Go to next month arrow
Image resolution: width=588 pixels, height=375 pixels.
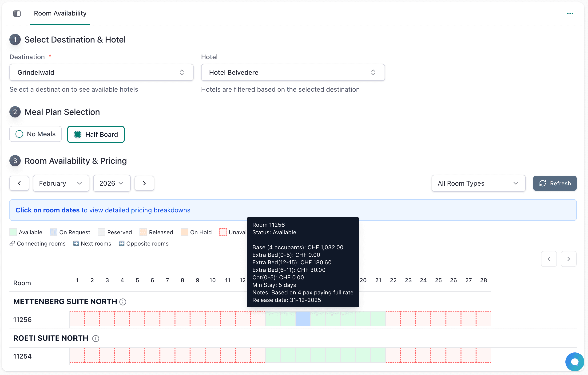(144, 183)
